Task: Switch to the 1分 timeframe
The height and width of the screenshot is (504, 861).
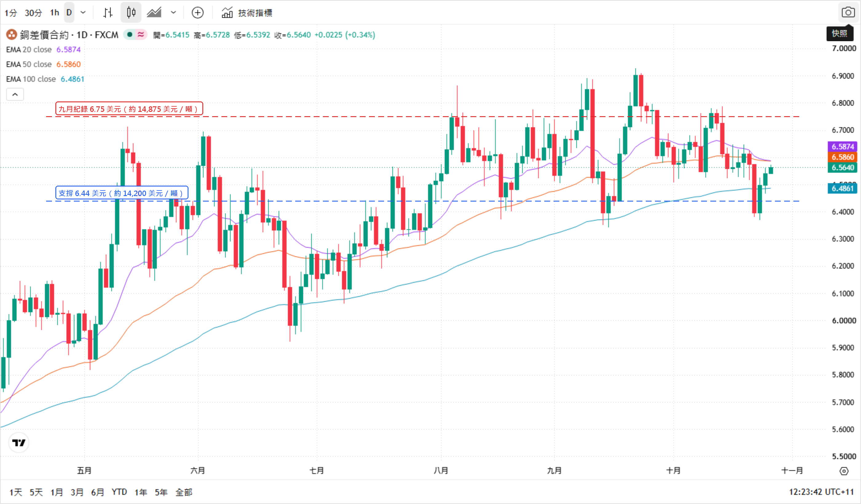Action: 10,13
